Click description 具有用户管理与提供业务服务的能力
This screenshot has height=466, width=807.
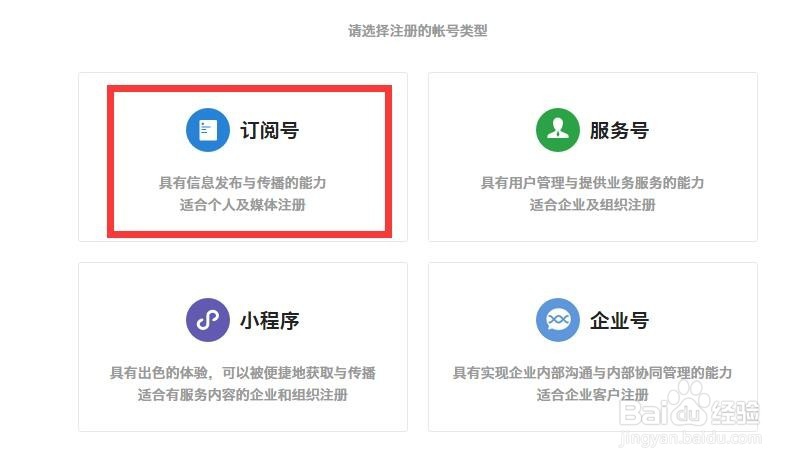pyautogui.click(x=592, y=182)
